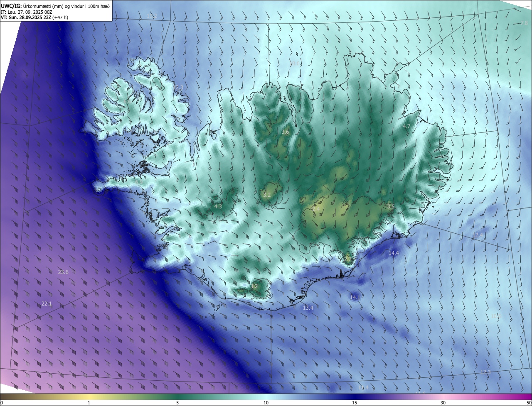Viewport: 532px width, 406px height.
Task: Click the 23.6 value southwest of Iceland
Action: pos(63,272)
